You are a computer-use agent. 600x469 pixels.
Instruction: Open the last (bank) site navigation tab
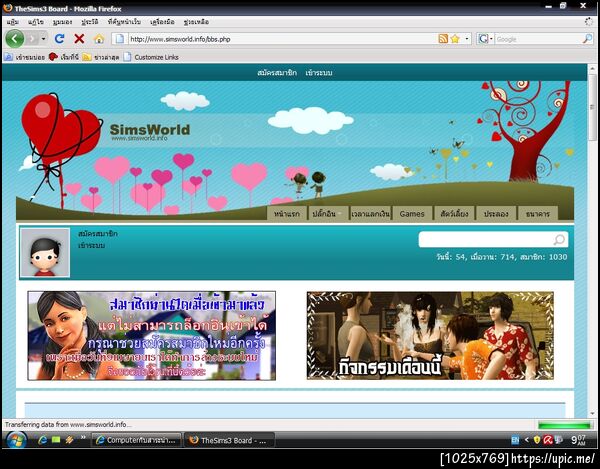click(538, 213)
